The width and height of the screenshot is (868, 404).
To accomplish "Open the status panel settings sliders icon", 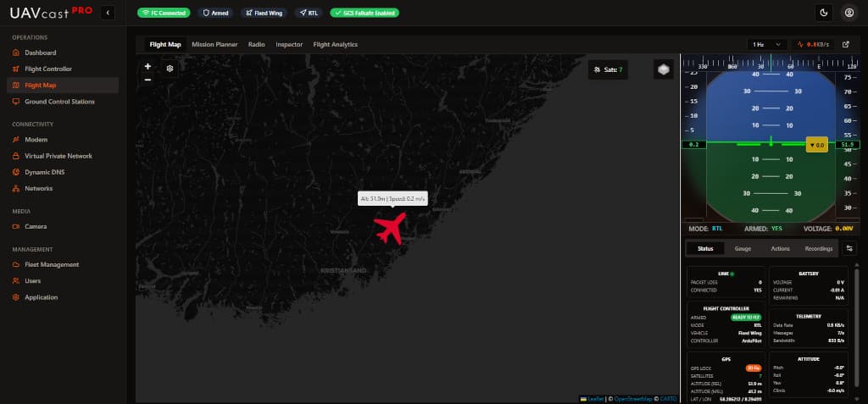I will pyautogui.click(x=849, y=248).
